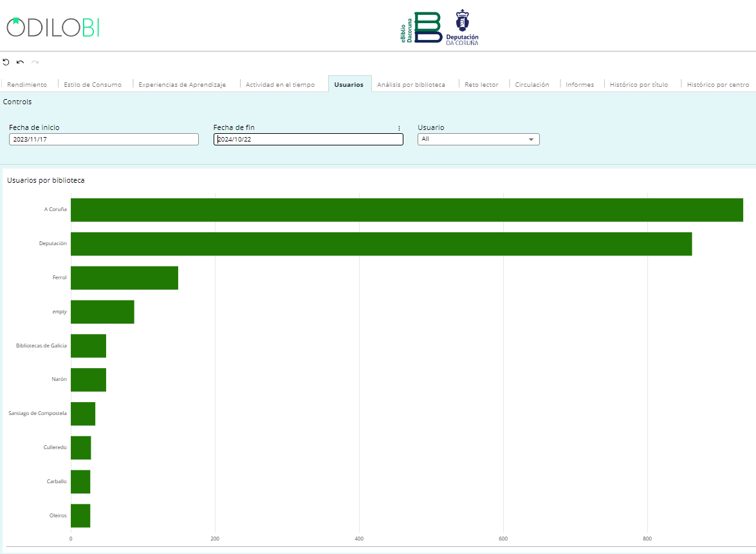This screenshot has height=554, width=756.
Task: Select the Informes tab
Action: (580, 85)
